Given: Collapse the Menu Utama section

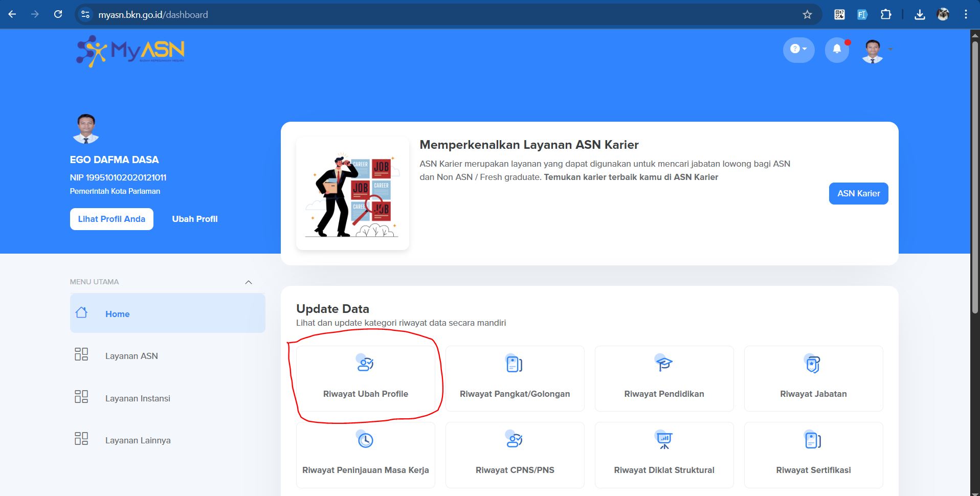Looking at the screenshot, I should point(249,282).
